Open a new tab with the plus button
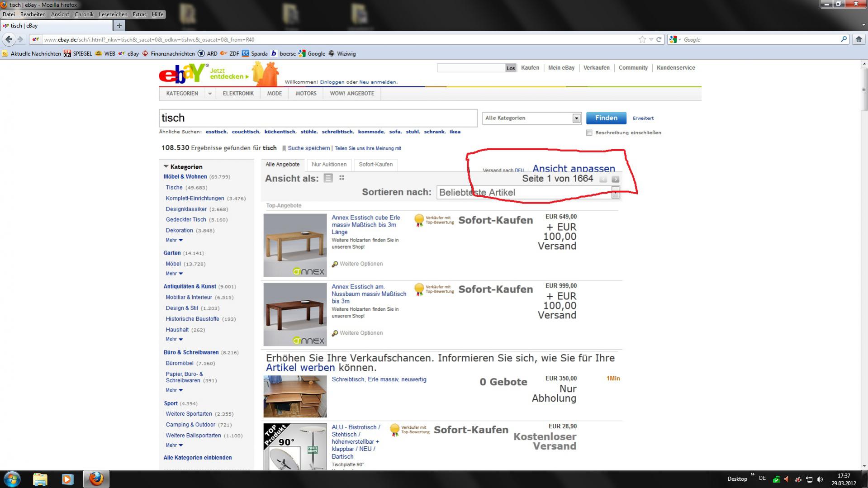The width and height of the screenshot is (868, 488). click(x=119, y=26)
